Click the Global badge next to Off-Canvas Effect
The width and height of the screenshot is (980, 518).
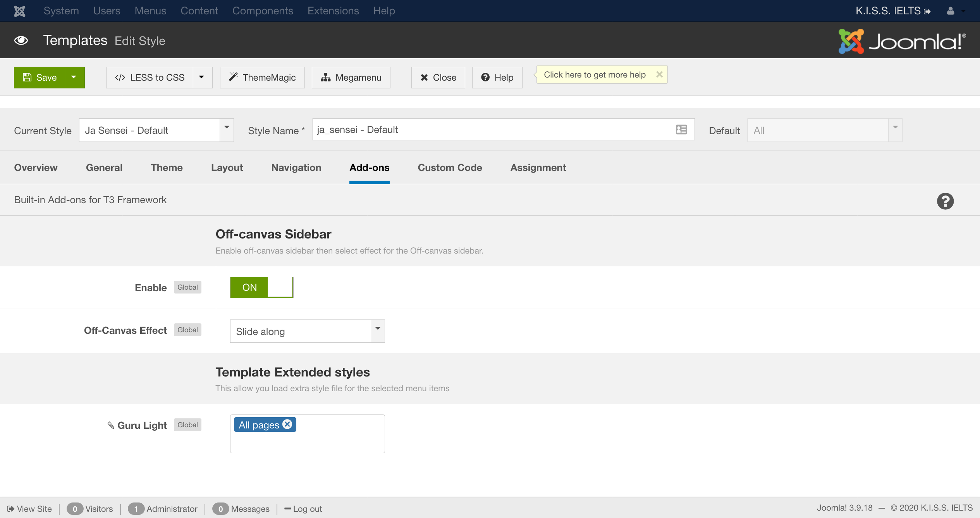(x=187, y=330)
